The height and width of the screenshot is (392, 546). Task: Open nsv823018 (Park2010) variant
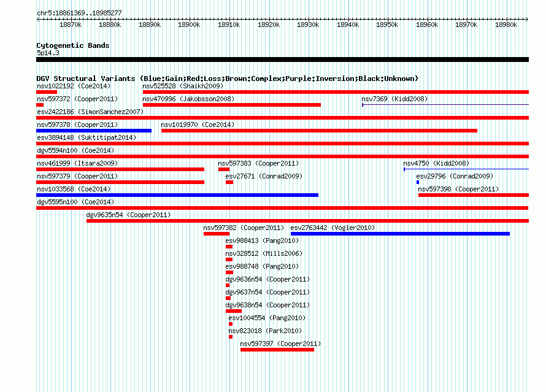tap(266, 331)
